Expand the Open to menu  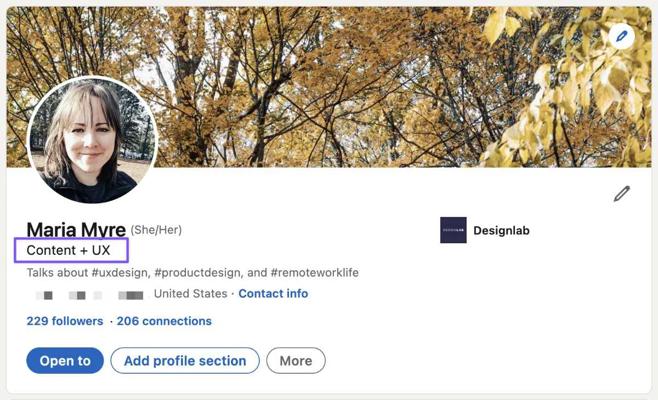pos(65,361)
